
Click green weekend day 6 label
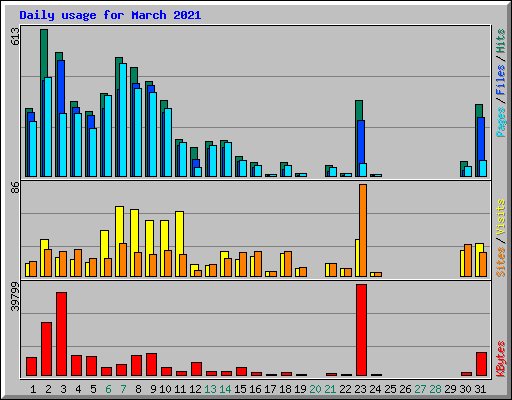click(x=108, y=389)
